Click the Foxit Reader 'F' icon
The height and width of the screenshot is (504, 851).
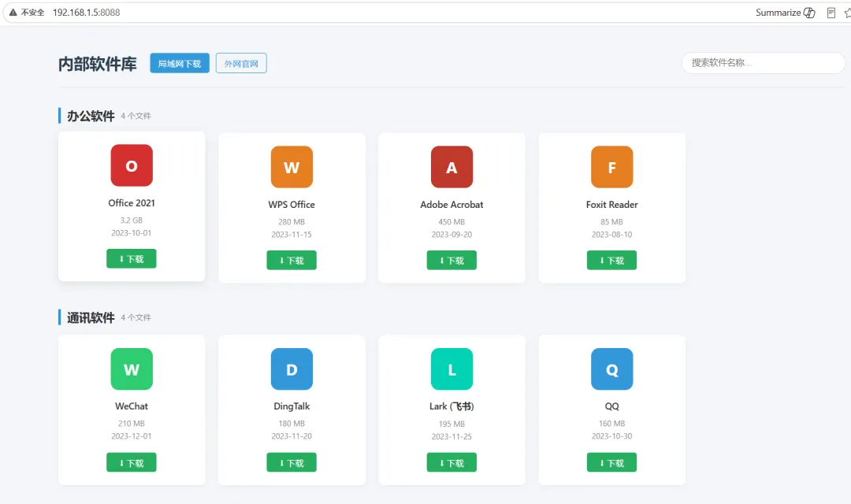pyautogui.click(x=611, y=167)
